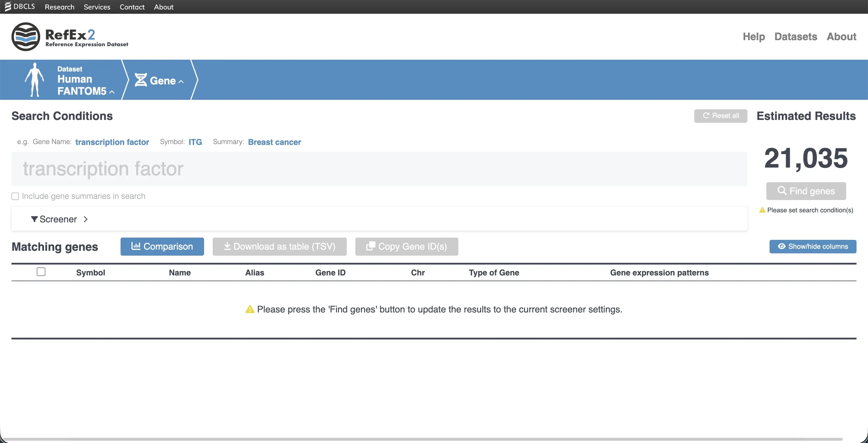Click the human body silhouette icon
The height and width of the screenshot is (443, 868).
pos(35,79)
